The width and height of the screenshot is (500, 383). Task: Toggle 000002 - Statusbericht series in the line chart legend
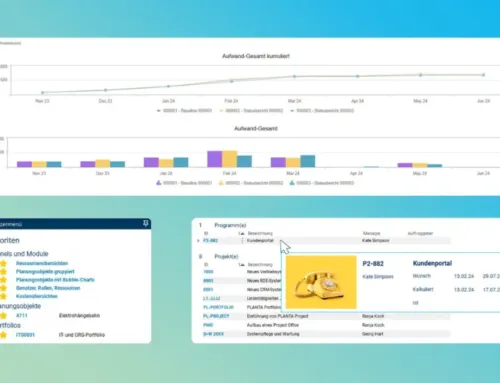tap(251, 110)
